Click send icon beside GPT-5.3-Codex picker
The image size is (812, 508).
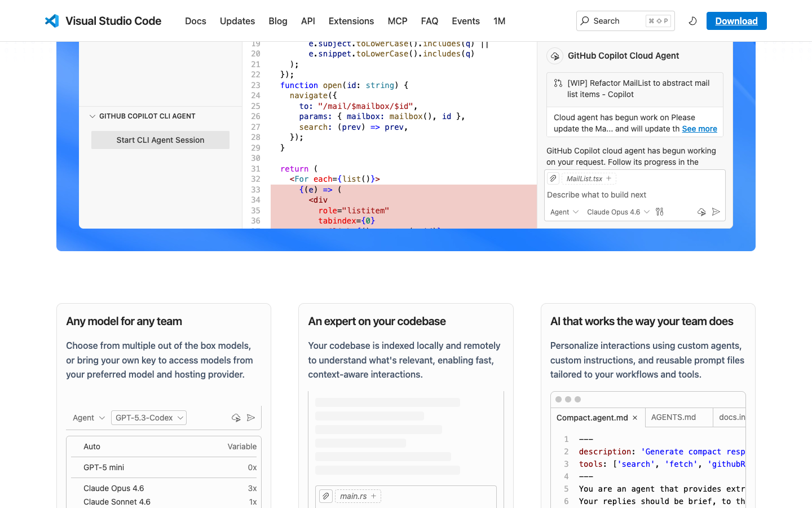click(251, 418)
